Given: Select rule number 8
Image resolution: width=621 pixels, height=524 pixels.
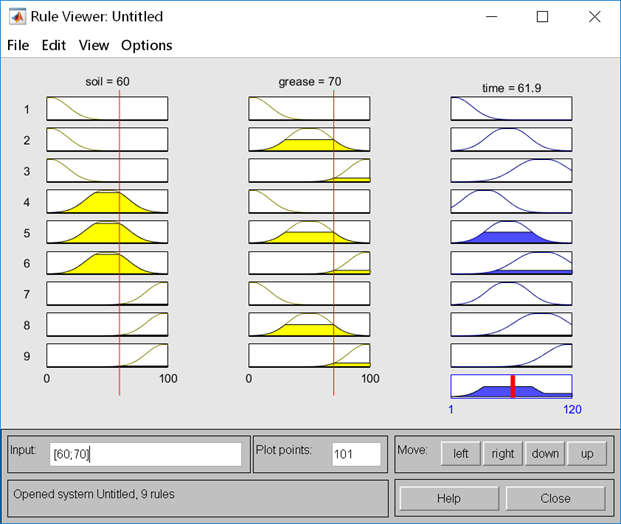Looking at the screenshot, I should click(x=27, y=325).
